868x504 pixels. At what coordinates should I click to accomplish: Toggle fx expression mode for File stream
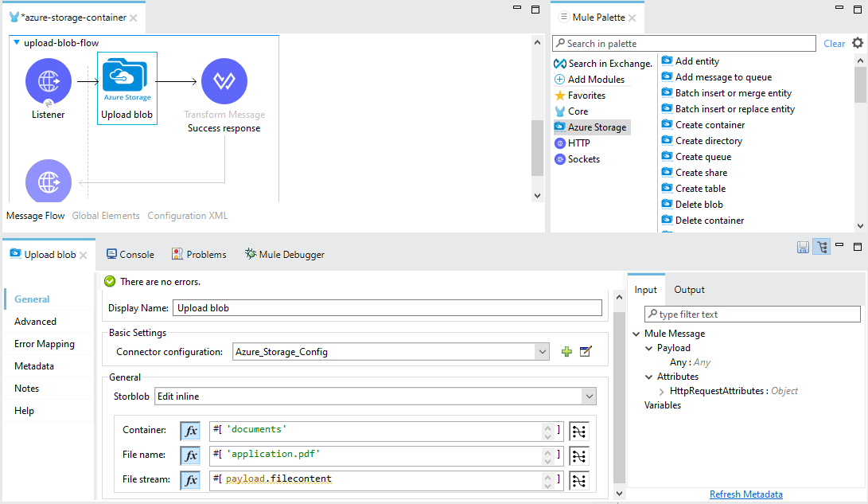[x=191, y=480]
